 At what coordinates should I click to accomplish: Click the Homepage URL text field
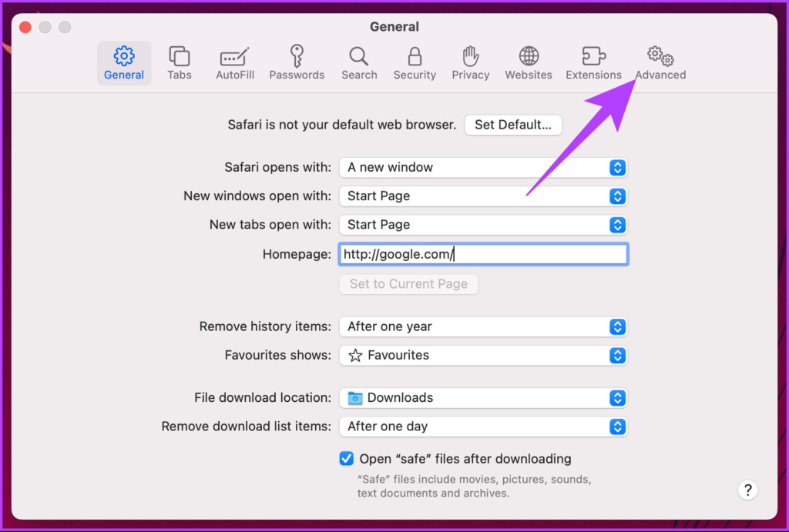click(483, 254)
